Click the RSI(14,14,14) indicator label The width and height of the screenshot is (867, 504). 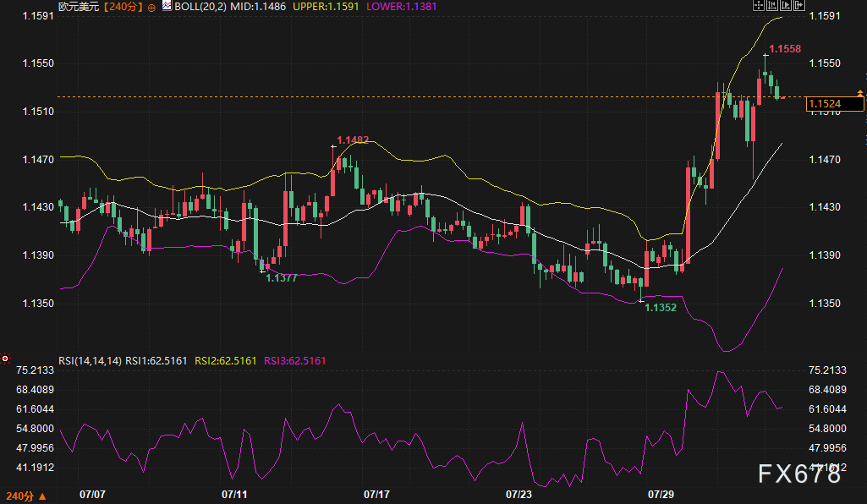point(91,361)
